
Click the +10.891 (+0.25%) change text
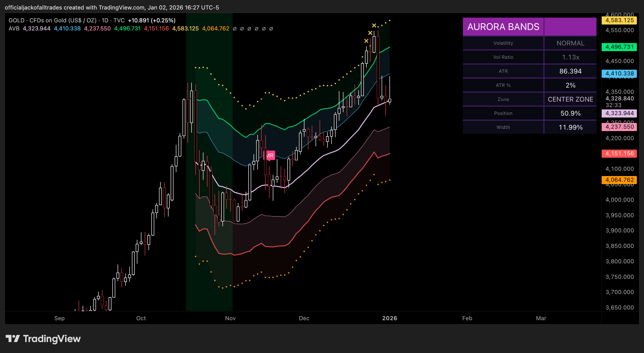point(152,20)
